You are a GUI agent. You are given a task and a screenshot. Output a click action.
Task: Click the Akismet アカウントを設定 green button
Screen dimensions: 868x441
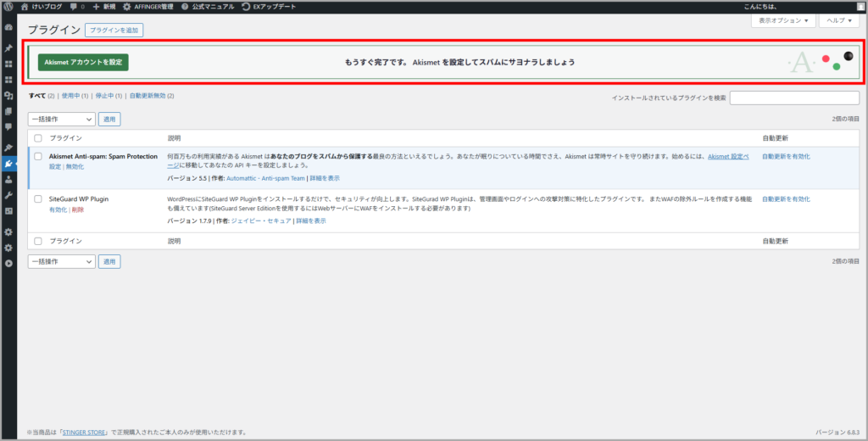(83, 62)
